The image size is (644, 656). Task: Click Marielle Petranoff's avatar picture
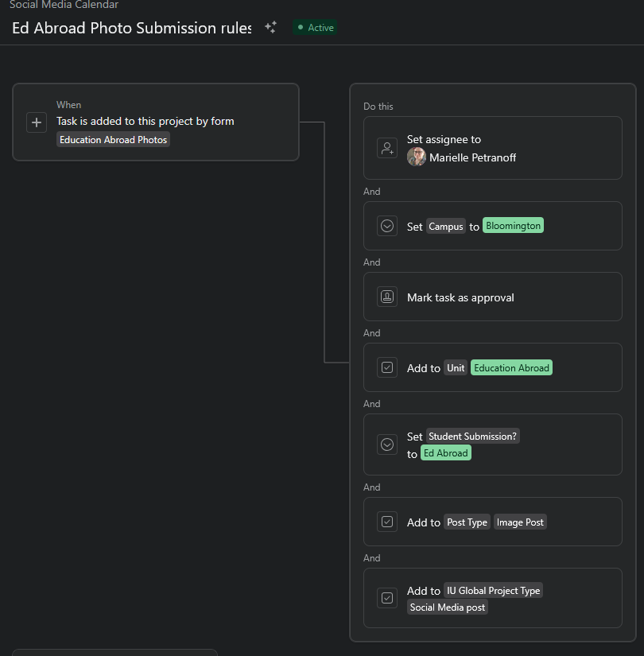pos(416,157)
